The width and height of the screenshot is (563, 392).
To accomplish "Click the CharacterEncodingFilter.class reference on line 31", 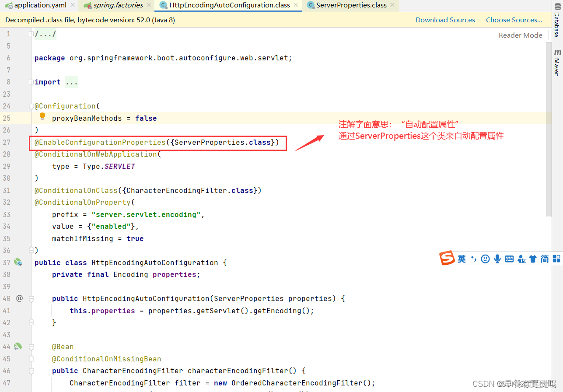I will pos(190,190).
